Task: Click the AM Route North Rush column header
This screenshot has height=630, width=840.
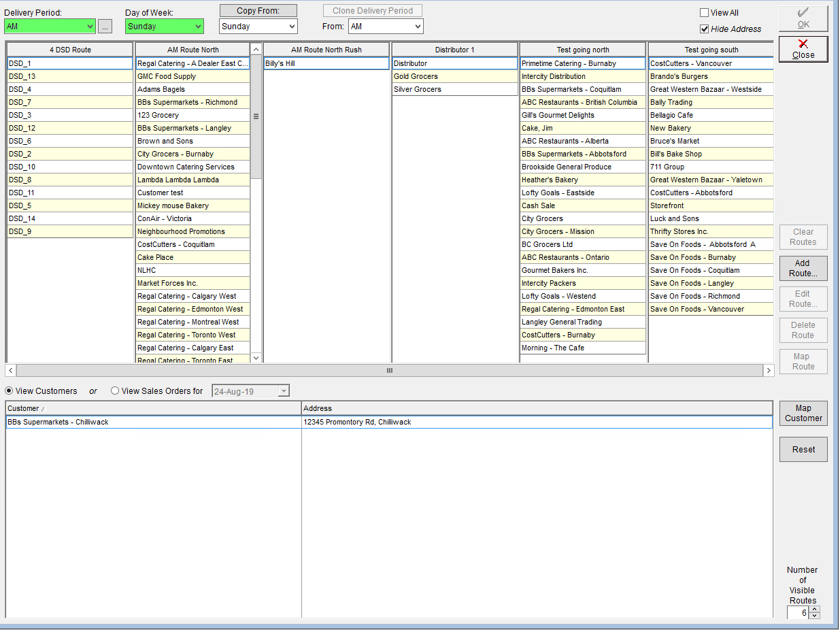Action: (x=326, y=50)
